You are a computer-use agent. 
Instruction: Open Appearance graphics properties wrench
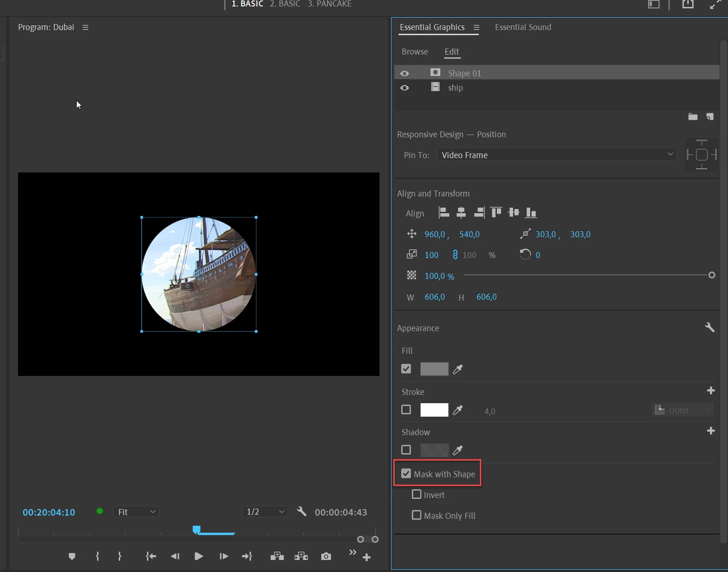pos(710,327)
